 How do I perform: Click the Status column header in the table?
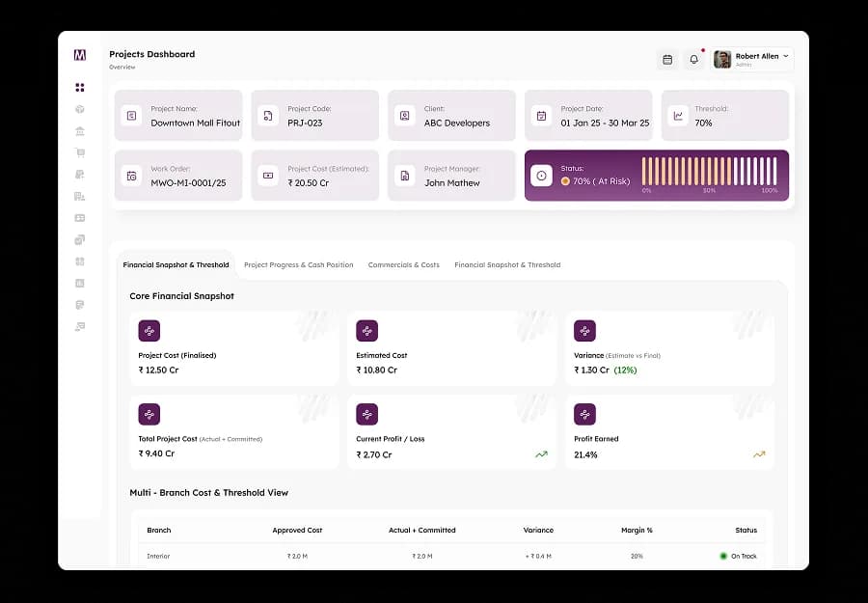point(746,530)
